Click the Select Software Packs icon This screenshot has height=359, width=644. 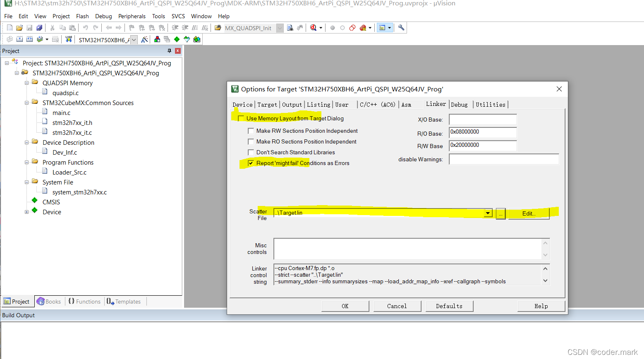[x=187, y=39]
